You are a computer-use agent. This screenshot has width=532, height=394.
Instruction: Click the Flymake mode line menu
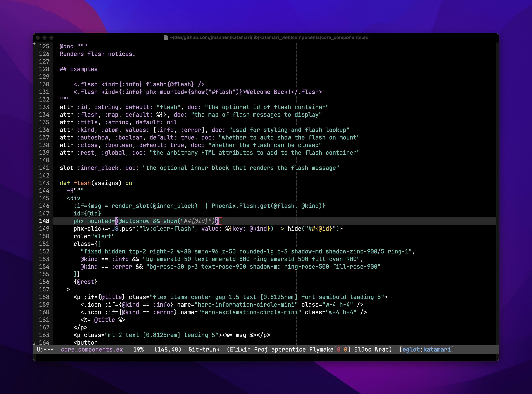[x=321, y=349]
